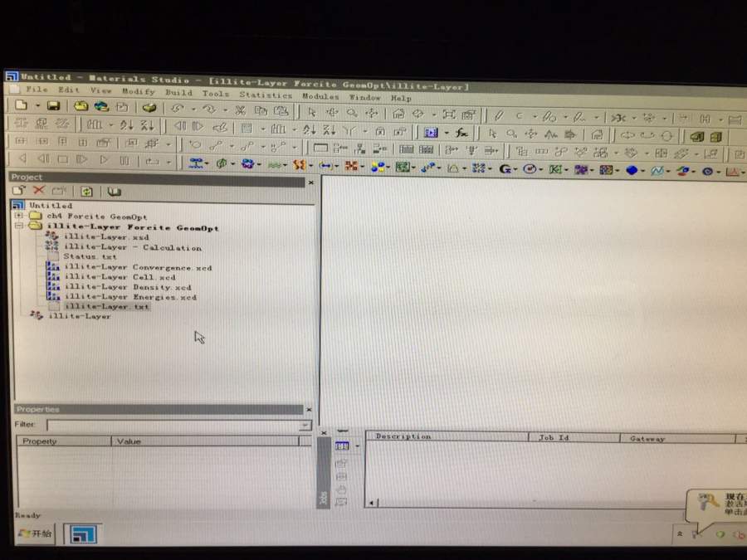The height and width of the screenshot is (560, 747).
Task: Click the Description column header in Jobs
Action: point(447,436)
